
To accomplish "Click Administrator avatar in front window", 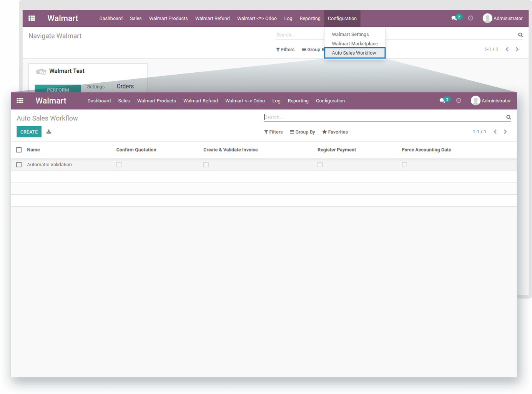I will (475, 101).
